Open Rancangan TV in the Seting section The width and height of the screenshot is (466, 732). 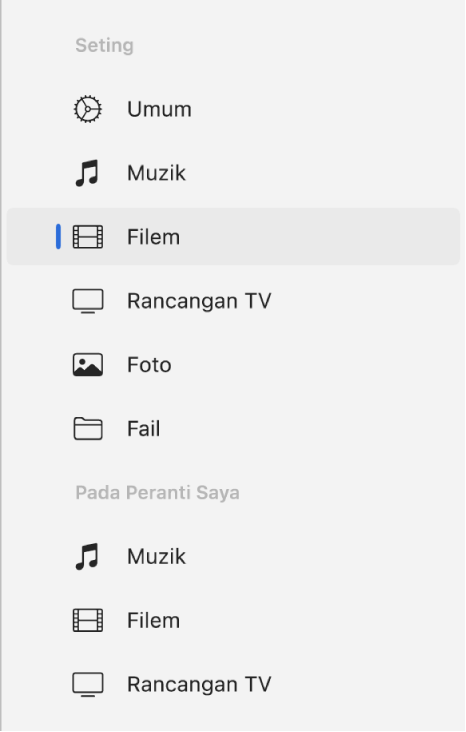point(199,301)
